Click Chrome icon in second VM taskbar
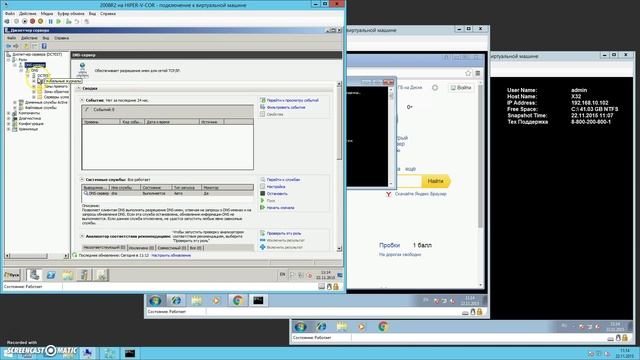This screenshot has height=360, width=640. (x=238, y=301)
